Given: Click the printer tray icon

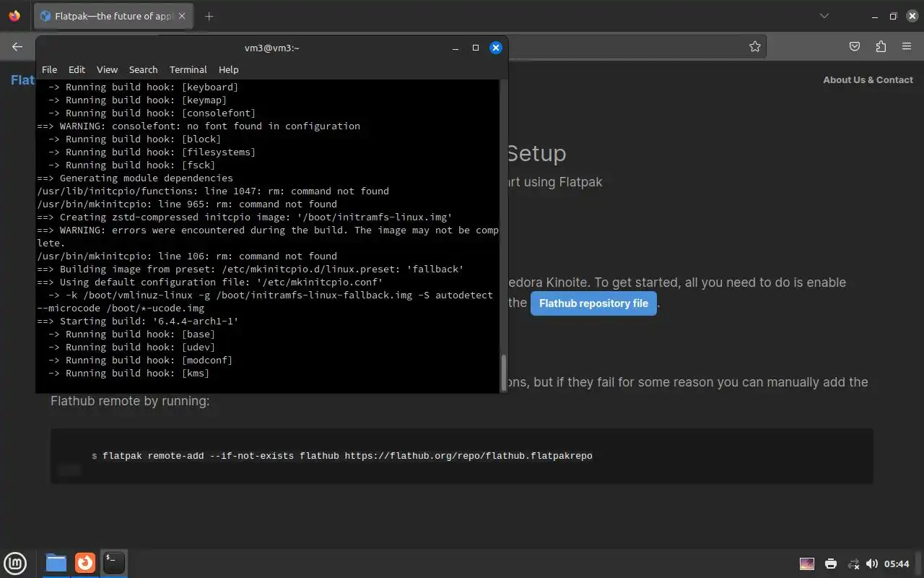Looking at the screenshot, I should pyautogui.click(x=831, y=564).
